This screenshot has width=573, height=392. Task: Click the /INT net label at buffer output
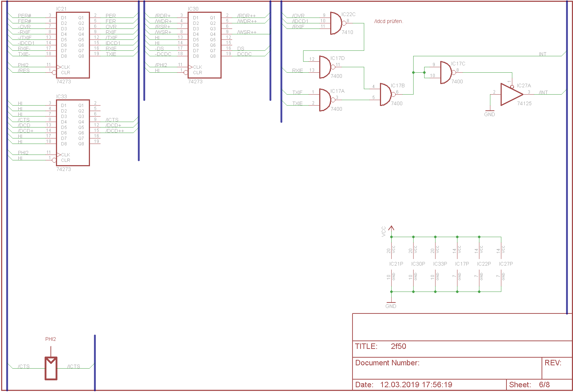(x=543, y=92)
